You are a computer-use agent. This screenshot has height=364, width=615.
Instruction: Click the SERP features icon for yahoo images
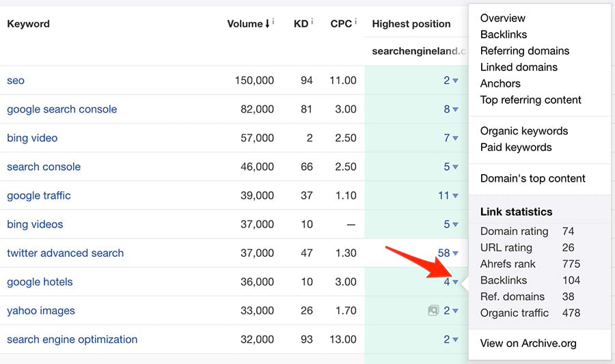coord(433,311)
